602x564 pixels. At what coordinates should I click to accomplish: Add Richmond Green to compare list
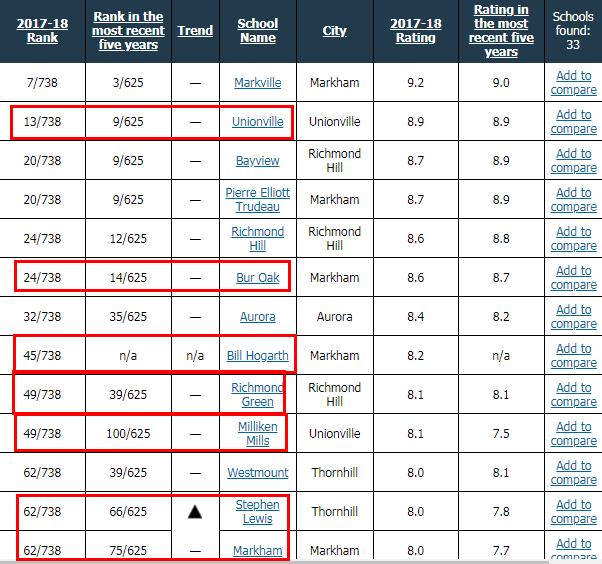tap(573, 395)
